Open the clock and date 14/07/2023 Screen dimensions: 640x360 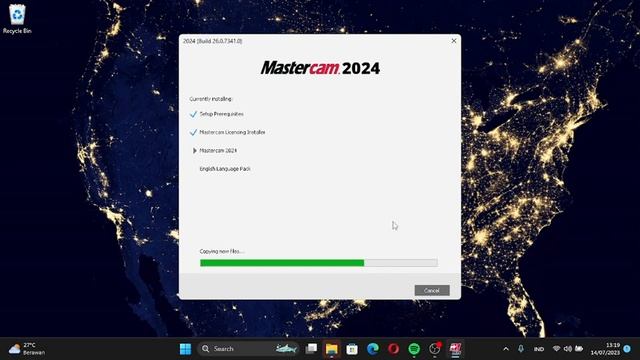pos(605,349)
